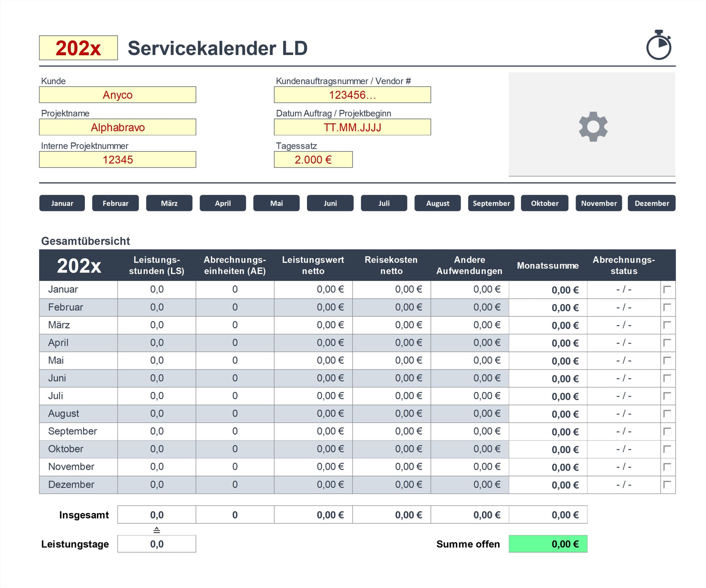Screen dimensions: 706x588
Task: Click the Kundenauftragsnummer field 123456…
Action: coord(352,95)
